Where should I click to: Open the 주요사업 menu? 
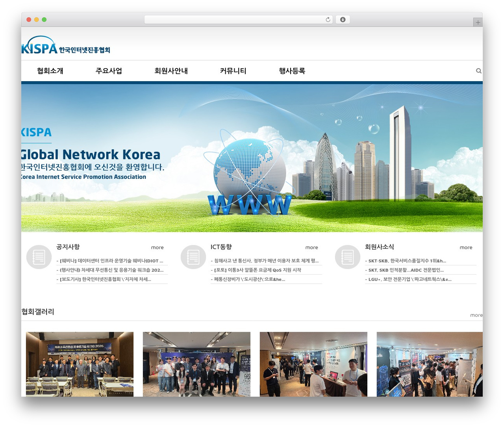point(109,71)
